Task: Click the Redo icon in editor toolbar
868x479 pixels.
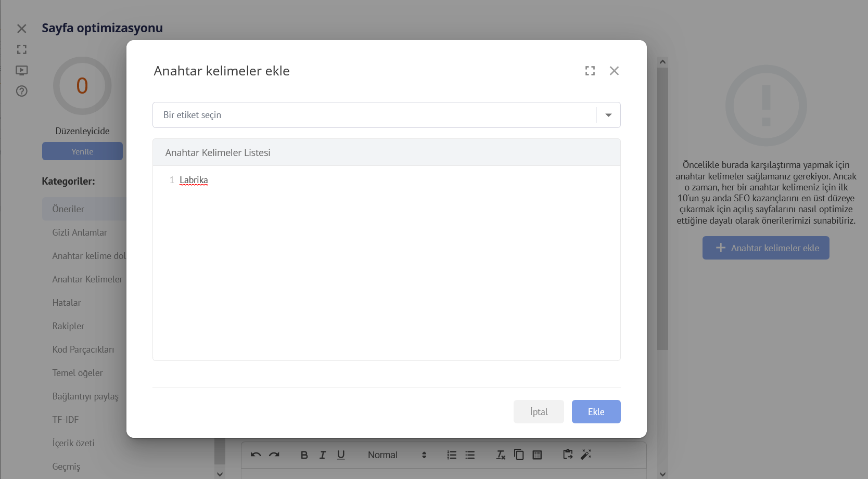Action: 274,455
